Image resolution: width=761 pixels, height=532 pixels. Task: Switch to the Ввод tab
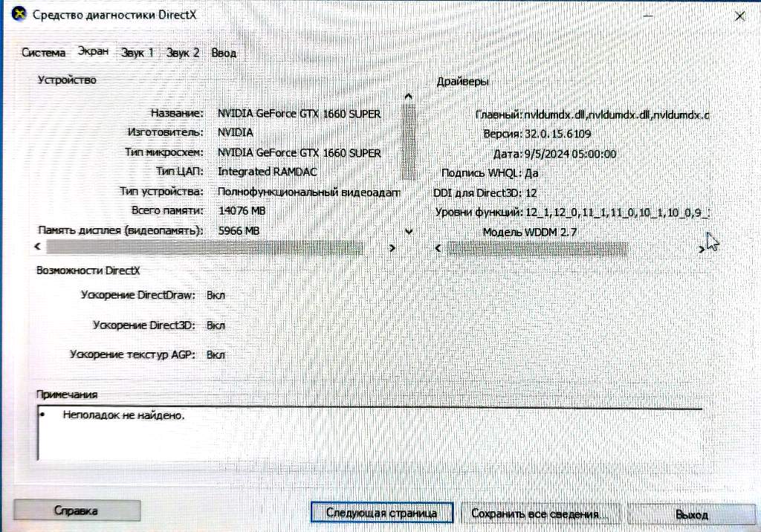tap(224, 53)
